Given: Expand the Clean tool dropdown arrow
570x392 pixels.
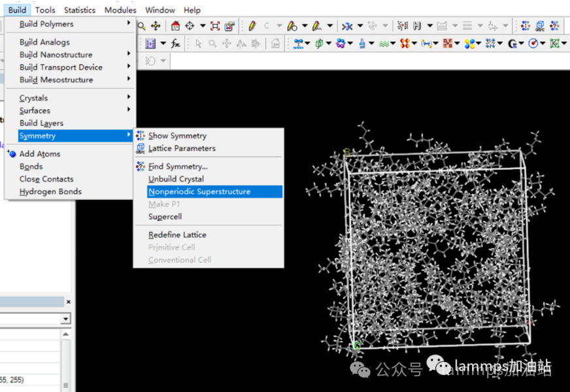Looking at the screenshot, I should click(x=360, y=25).
